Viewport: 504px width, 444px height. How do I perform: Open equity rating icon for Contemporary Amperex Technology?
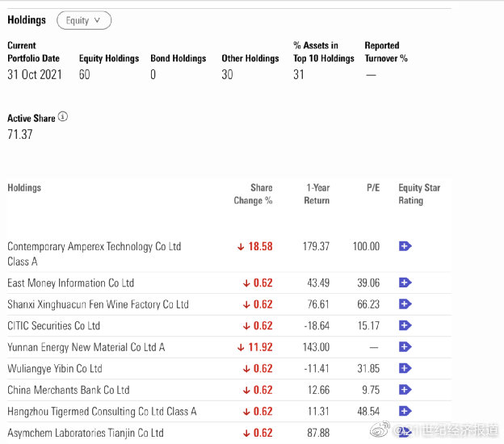(405, 246)
